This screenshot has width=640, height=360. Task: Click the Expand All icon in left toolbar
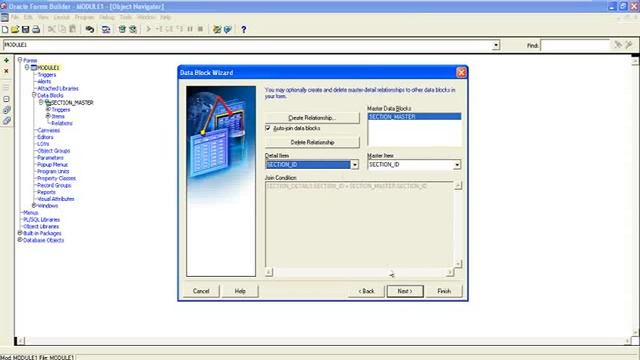tap(7, 110)
